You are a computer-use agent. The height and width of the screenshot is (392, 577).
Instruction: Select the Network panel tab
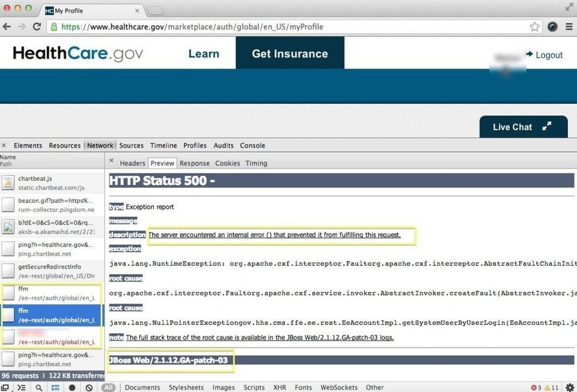100,145
